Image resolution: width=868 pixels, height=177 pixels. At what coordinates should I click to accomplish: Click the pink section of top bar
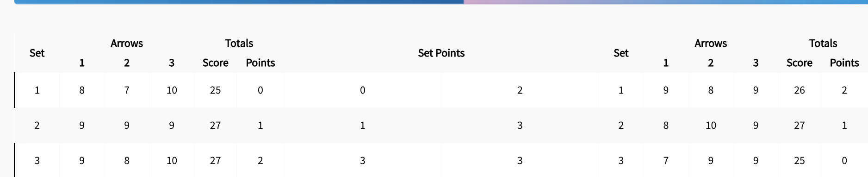509,2
